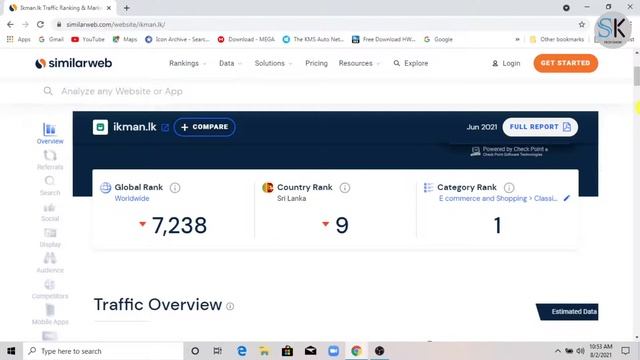Open the Gmail bookmark
Viewport: 640px width, 360px height.
click(x=51, y=39)
